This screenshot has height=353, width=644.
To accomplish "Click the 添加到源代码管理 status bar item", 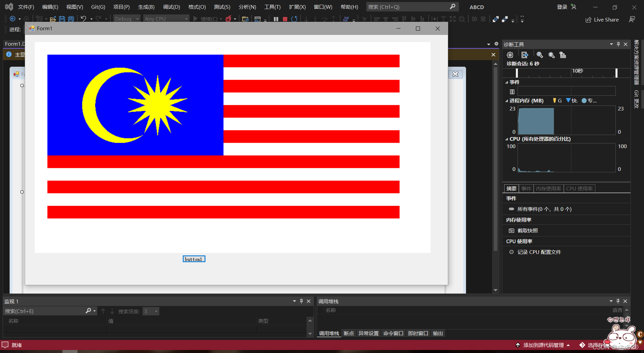I will [x=543, y=345].
